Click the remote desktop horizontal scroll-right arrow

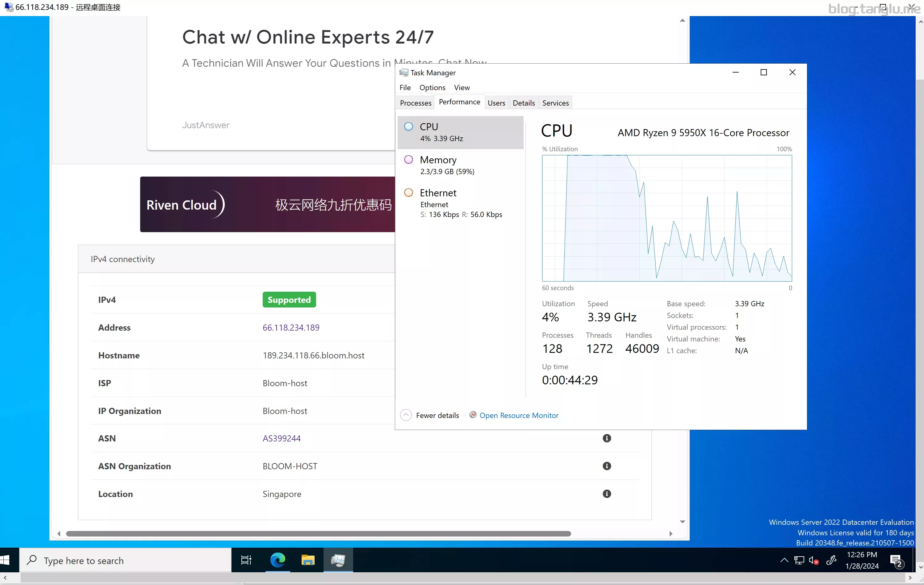pyautogui.click(x=910, y=578)
